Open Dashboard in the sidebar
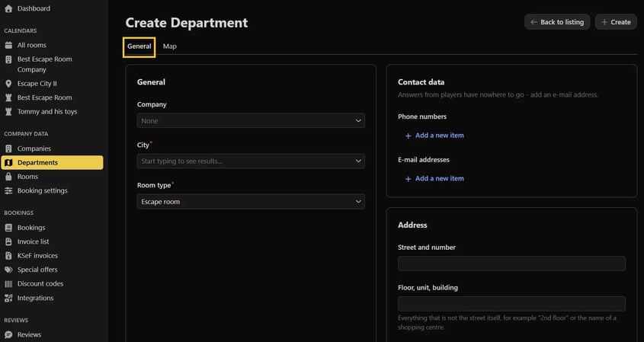This screenshot has height=342, width=644. pyautogui.click(x=34, y=8)
